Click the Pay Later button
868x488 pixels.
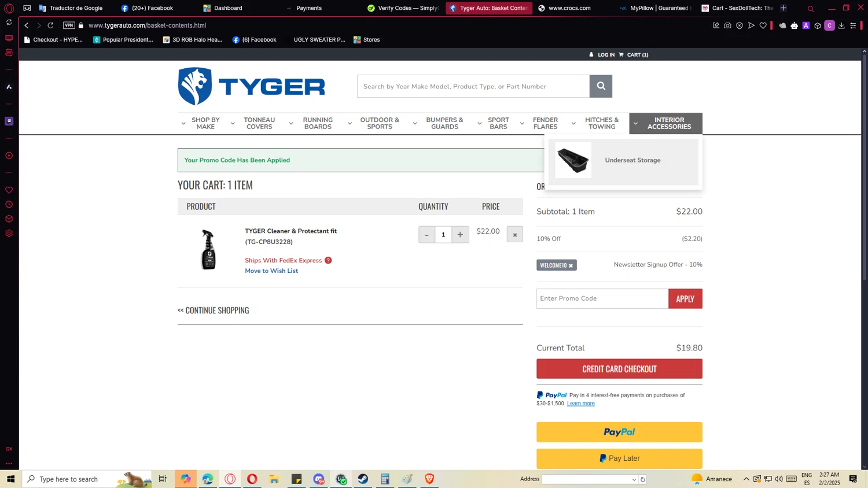tap(619, 459)
